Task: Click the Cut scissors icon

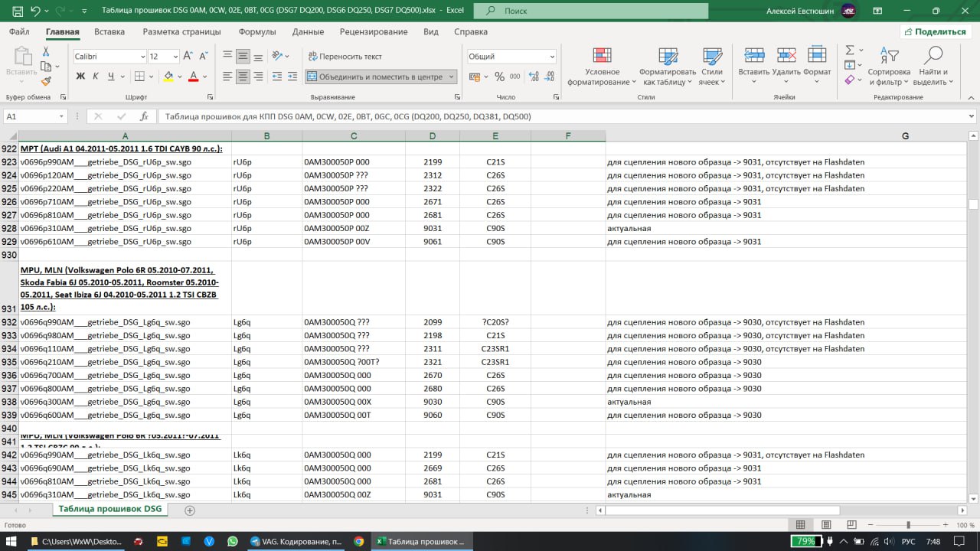Action: tap(46, 51)
